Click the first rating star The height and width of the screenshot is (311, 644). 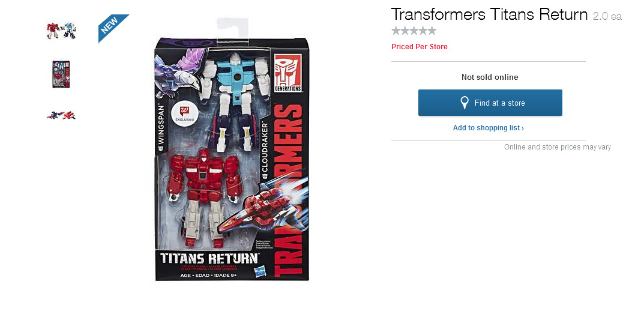(396, 31)
